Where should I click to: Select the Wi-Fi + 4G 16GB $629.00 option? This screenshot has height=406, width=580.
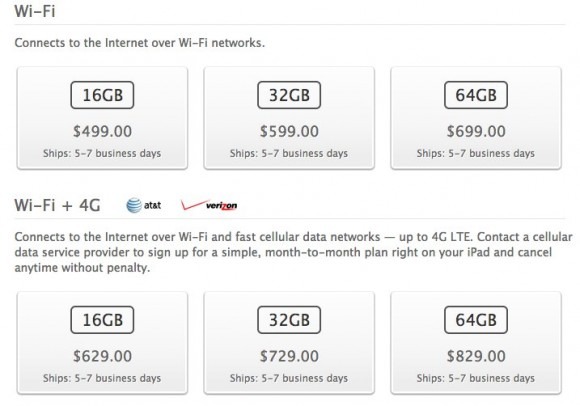pyautogui.click(x=102, y=343)
